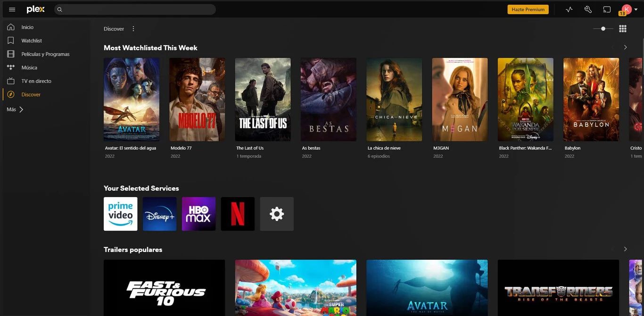The height and width of the screenshot is (316, 644).
Task: Select Discover in the sidebar
Action: pos(31,94)
